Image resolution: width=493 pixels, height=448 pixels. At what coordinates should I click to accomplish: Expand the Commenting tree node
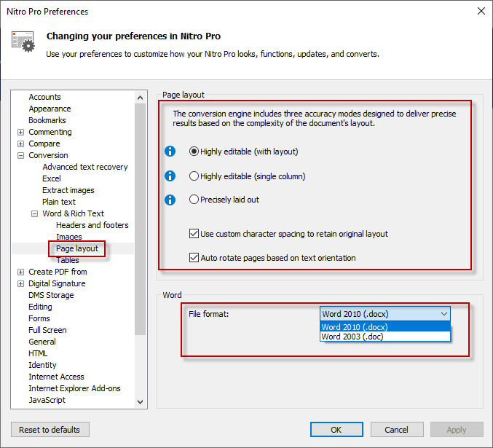tap(20, 132)
